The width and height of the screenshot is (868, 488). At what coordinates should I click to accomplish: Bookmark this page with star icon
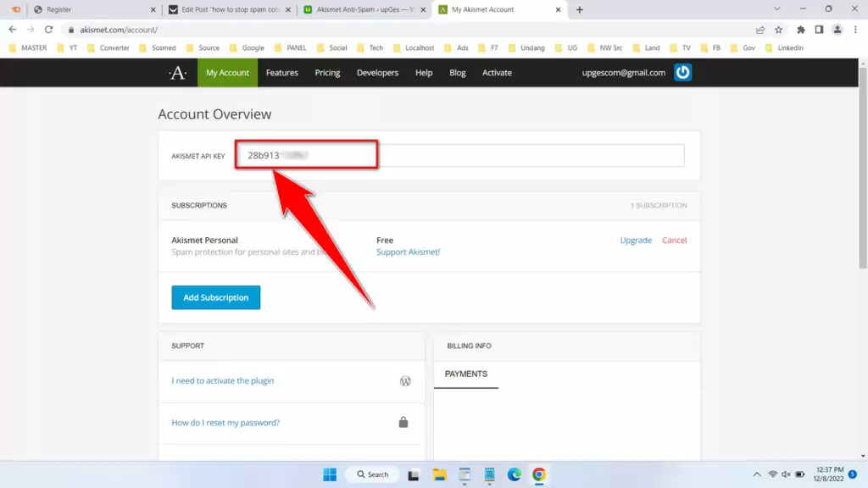(778, 30)
